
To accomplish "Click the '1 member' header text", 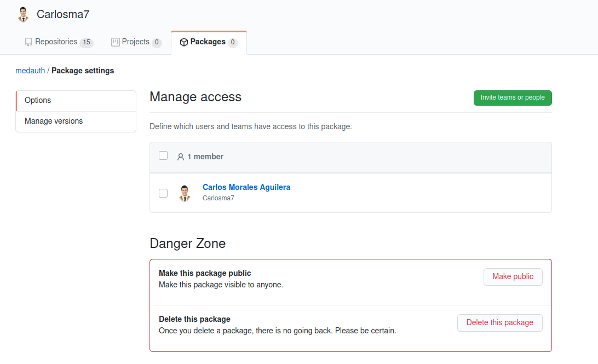I will (205, 157).
